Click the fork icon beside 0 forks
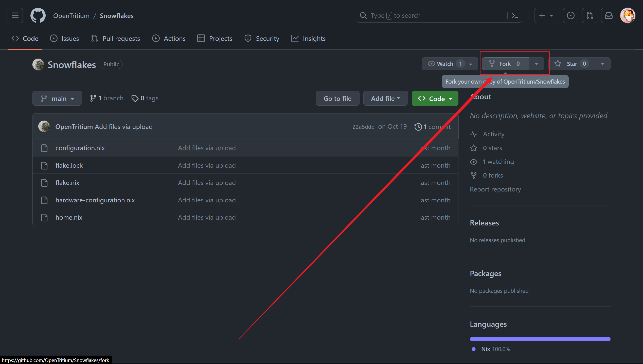 (474, 175)
